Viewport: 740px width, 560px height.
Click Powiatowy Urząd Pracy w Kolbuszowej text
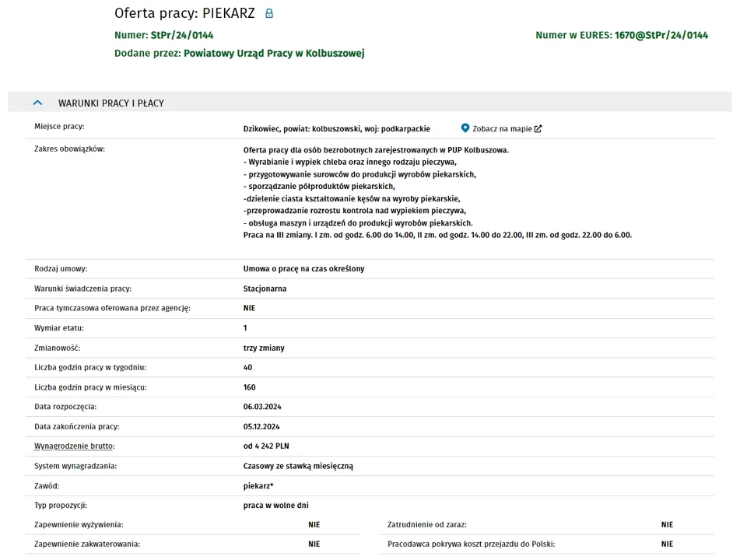274,54
